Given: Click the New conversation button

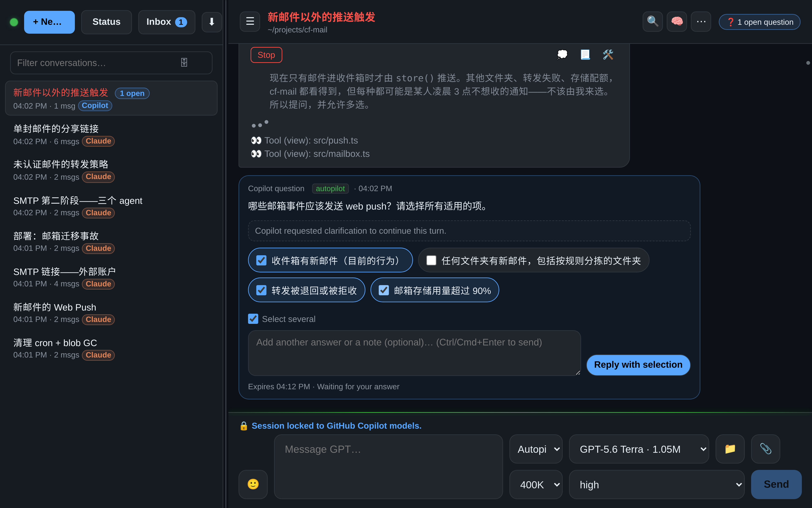Looking at the screenshot, I should coord(49,22).
